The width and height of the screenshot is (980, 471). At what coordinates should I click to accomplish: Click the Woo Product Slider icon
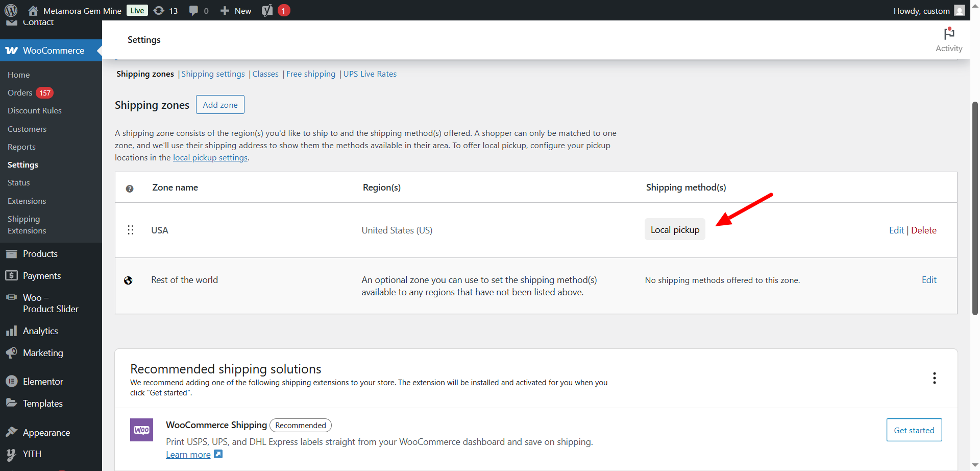(x=11, y=297)
